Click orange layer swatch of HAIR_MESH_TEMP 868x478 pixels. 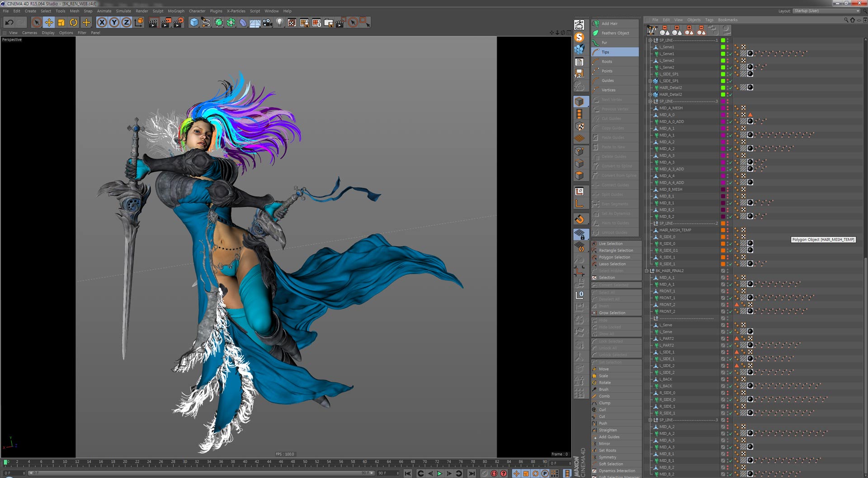pos(723,230)
